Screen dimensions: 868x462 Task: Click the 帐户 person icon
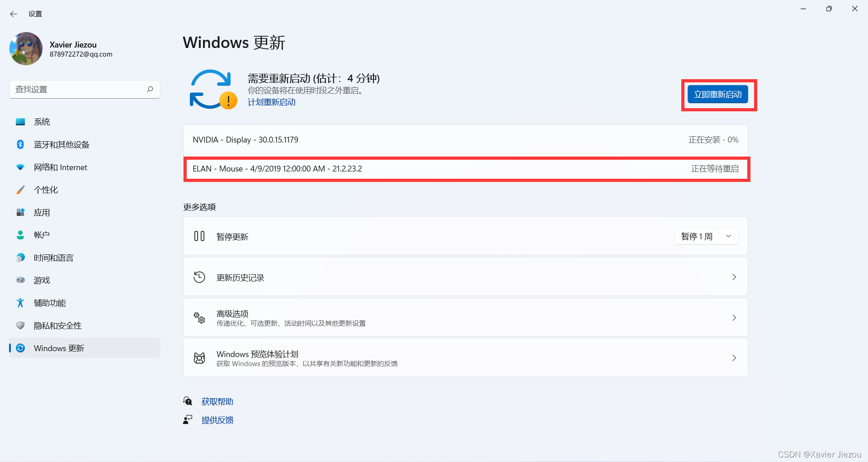point(20,235)
